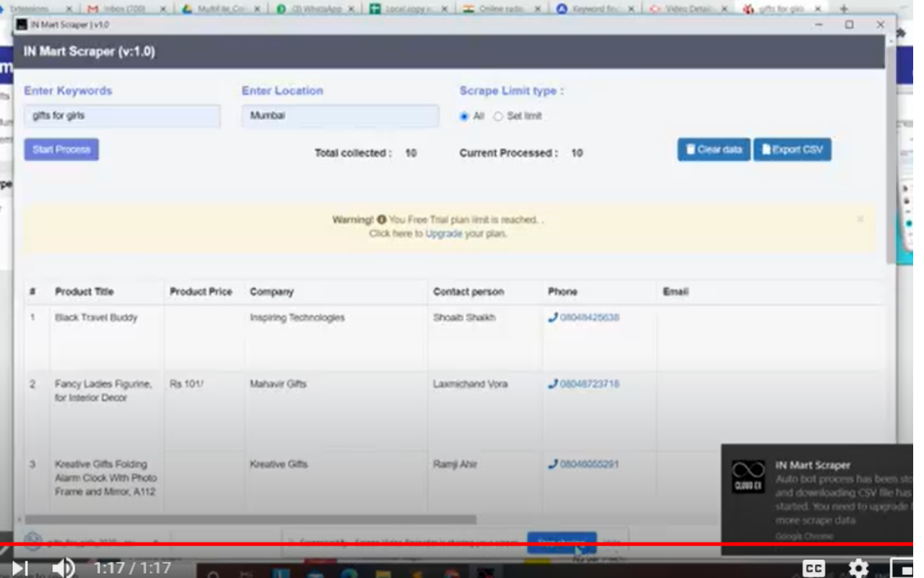Click the phone icon beside 08048723718
924x578 pixels.
[x=553, y=384]
